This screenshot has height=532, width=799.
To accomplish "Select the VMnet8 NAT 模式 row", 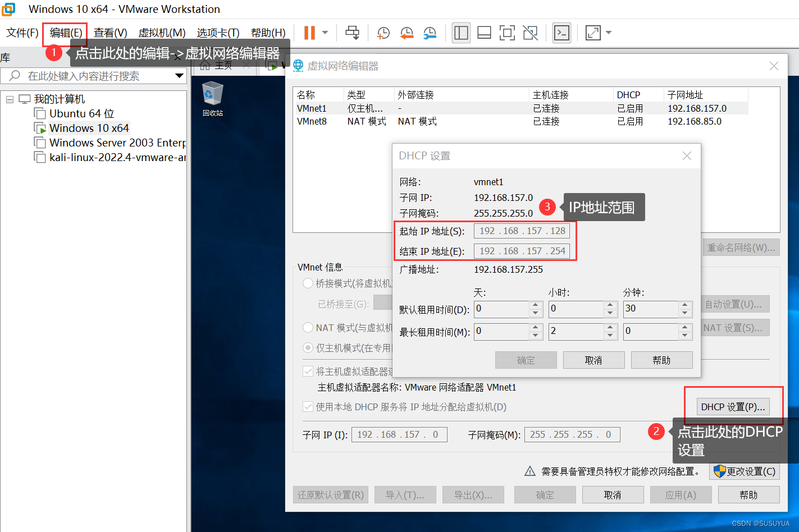I will click(x=522, y=121).
